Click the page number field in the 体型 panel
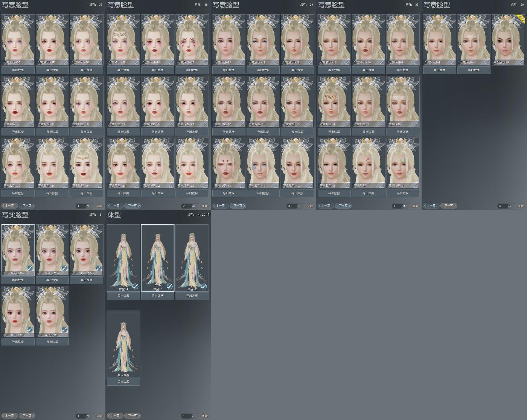 [x=186, y=416]
